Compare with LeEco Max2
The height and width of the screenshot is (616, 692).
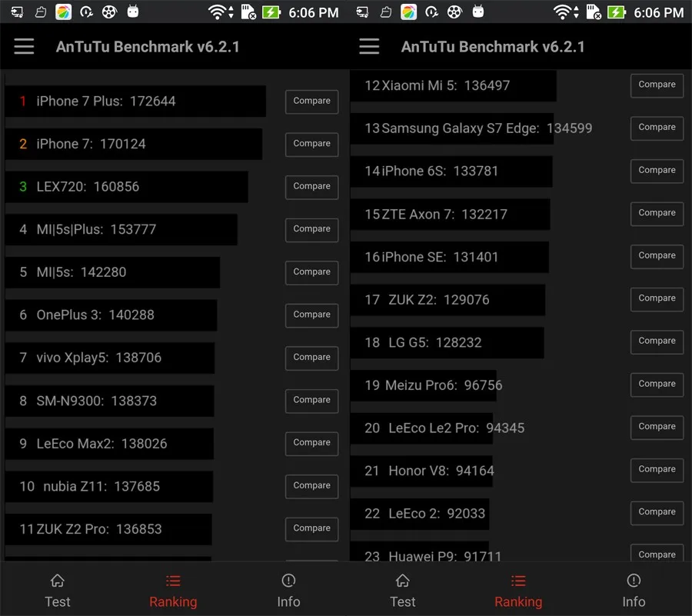coord(311,444)
